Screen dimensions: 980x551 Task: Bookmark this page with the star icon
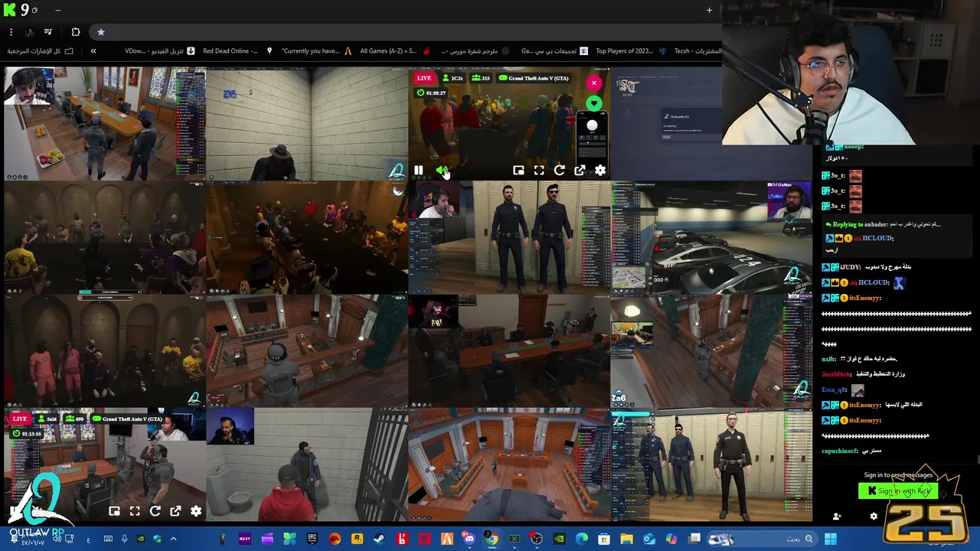click(100, 32)
